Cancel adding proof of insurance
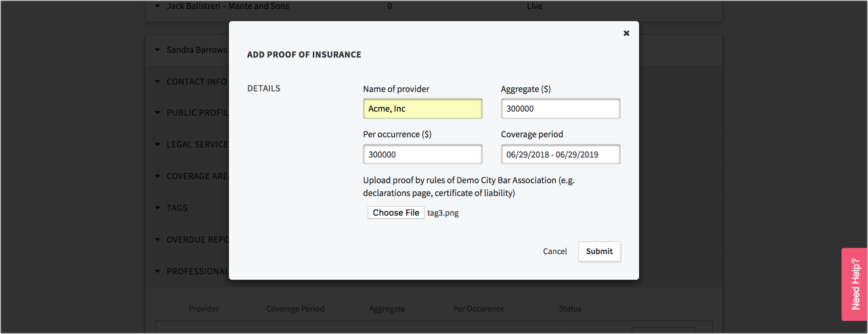This screenshot has width=868, height=334. pyautogui.click(x=555, y=252)
